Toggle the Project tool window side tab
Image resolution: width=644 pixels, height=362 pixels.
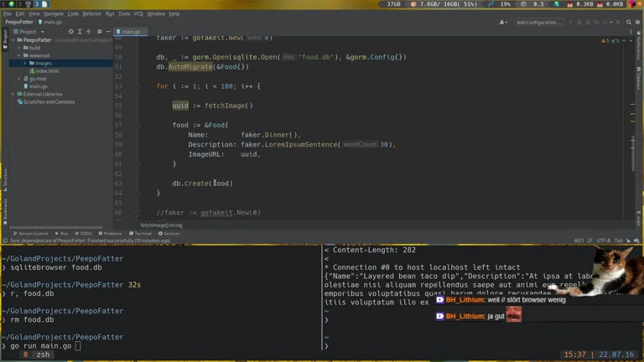(x=4, y=38)
